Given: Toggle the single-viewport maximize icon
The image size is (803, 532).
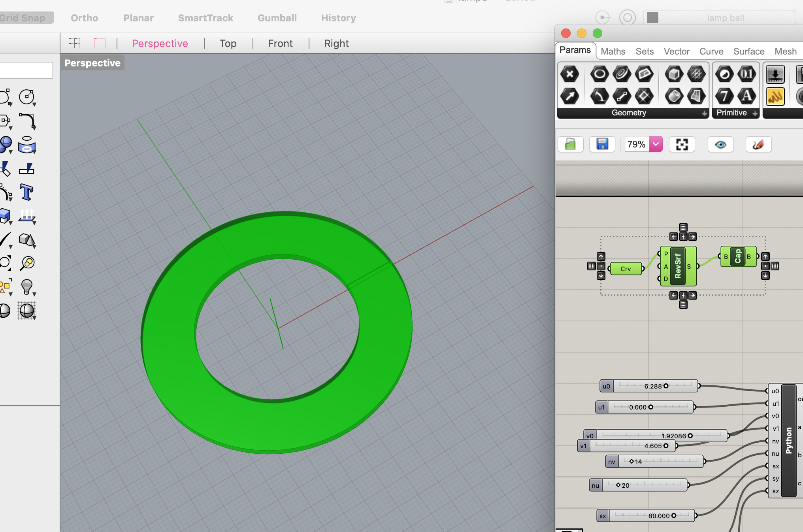Looking at the screenshot, I should (x=100, y=43).
